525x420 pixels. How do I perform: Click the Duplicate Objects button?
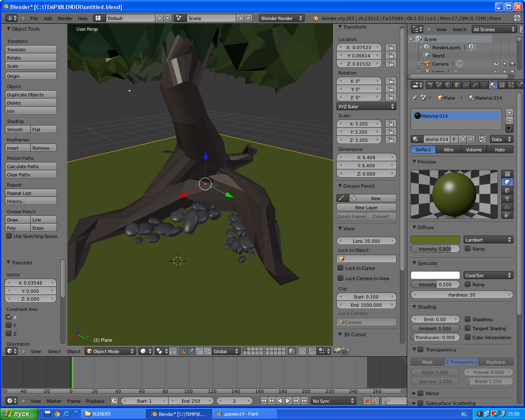coord(31,94)
